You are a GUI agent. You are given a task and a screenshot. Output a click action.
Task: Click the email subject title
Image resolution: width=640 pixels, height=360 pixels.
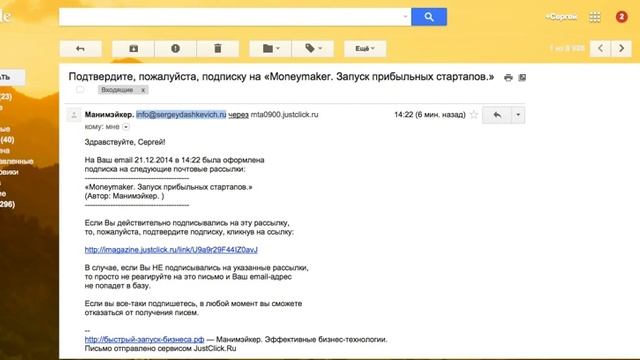(281, 77)
